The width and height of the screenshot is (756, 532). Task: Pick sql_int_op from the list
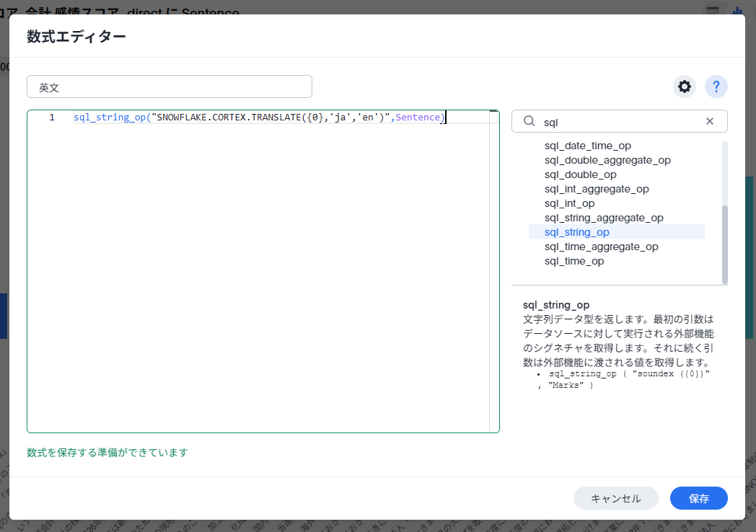569,203
